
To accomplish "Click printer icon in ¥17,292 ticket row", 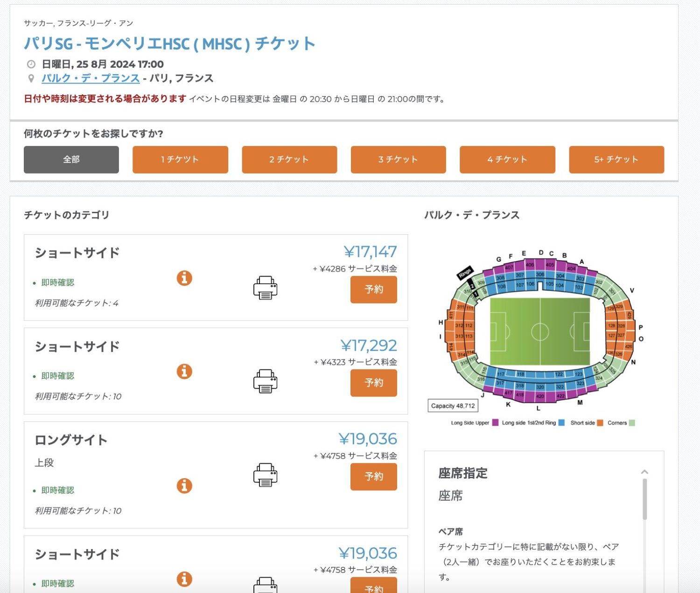I will (x=265, y=381).
